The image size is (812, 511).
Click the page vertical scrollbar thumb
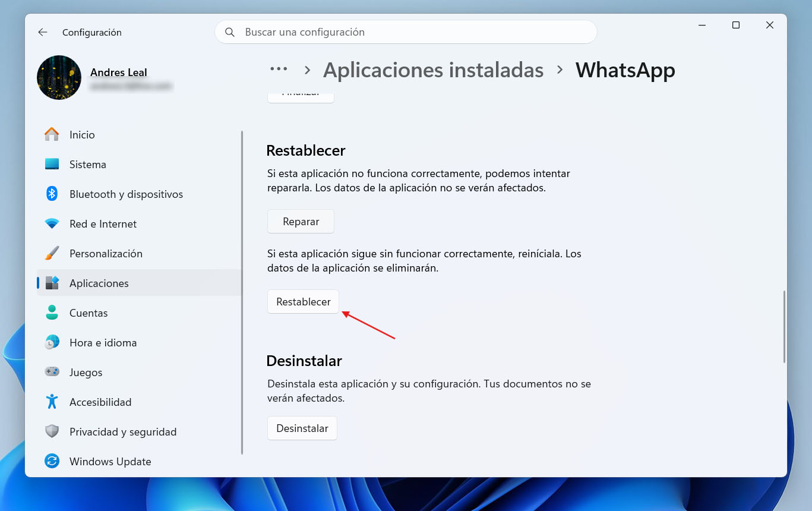coord(784,327)
